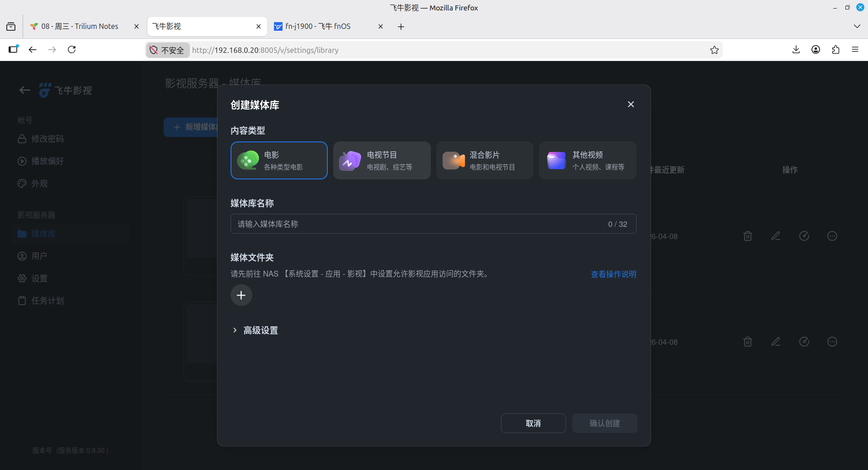
Task: Select the 电影 movie content type
Action: [279, 160]
